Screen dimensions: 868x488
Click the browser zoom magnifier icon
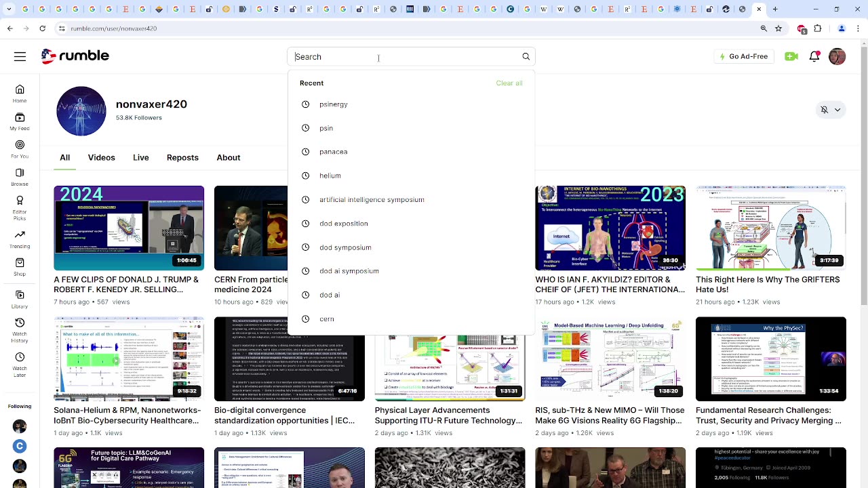point(764,28)
